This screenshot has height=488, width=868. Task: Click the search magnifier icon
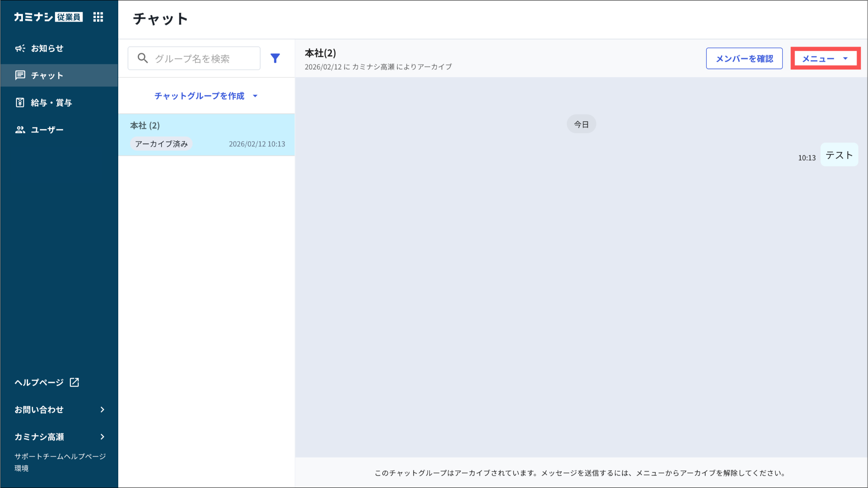point(143,58)
